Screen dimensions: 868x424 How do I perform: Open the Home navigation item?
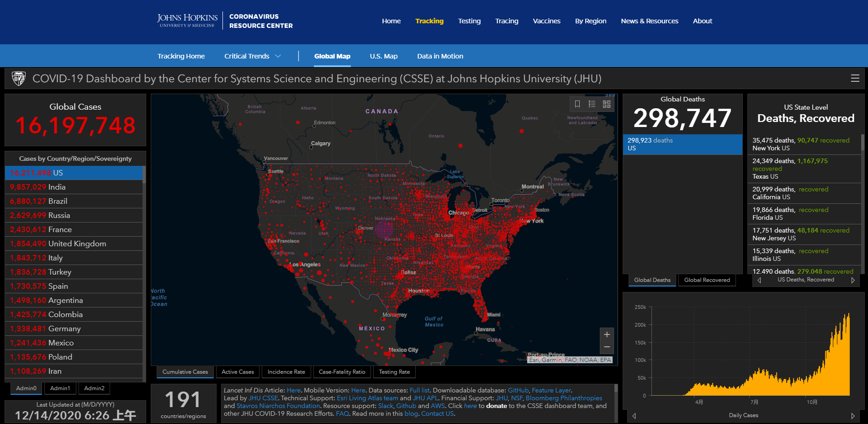(391, 21)
